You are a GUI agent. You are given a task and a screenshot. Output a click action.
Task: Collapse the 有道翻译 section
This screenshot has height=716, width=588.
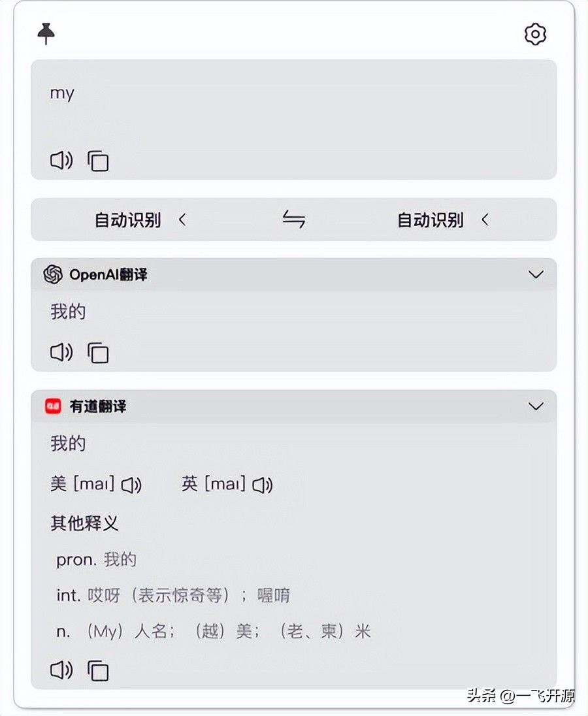tap(536, 406)
